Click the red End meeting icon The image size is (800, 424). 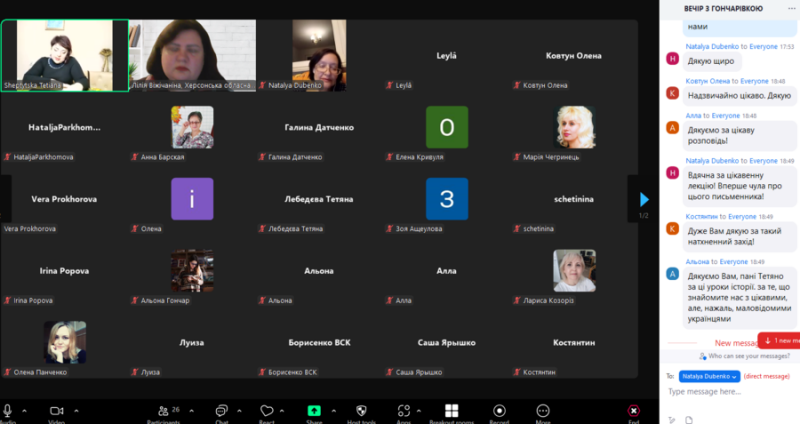pos(633,410)
